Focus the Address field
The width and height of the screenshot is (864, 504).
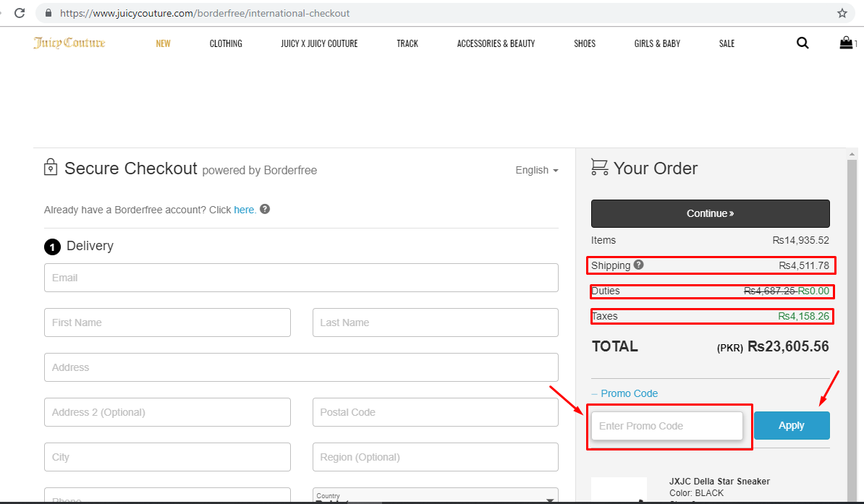(x=301, y=367)
